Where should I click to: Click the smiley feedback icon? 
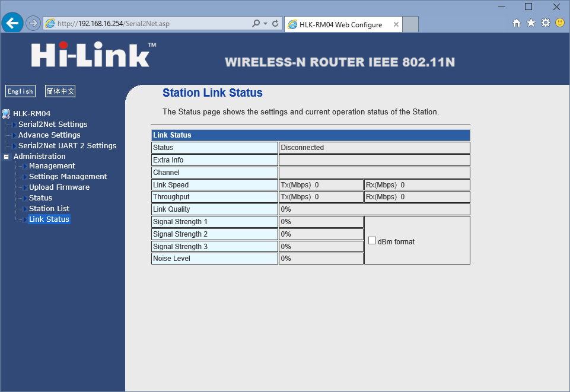click(560, 23)
